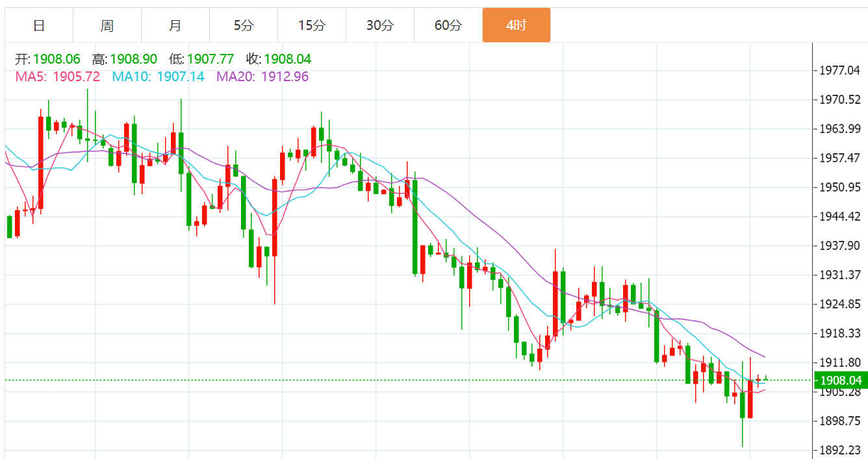
Task: Click the 1950.95 price axis label
Action: [841, 187]
